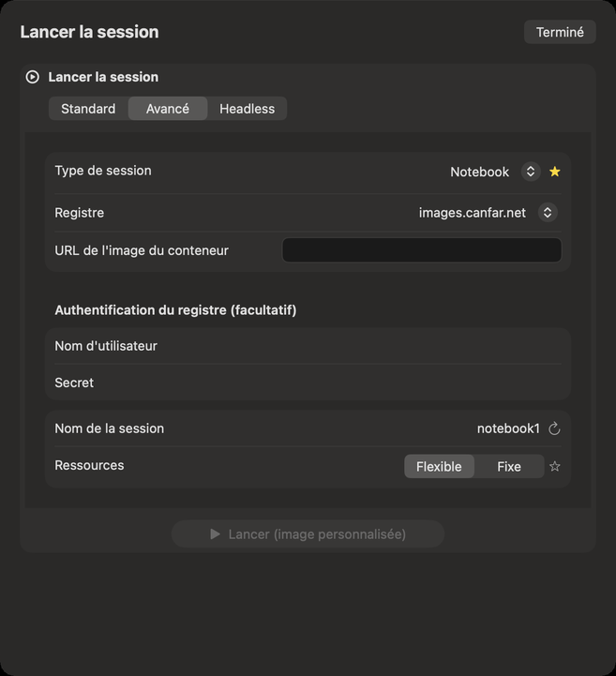Toggle the yellow favorite star for session type

click(555, 172)
